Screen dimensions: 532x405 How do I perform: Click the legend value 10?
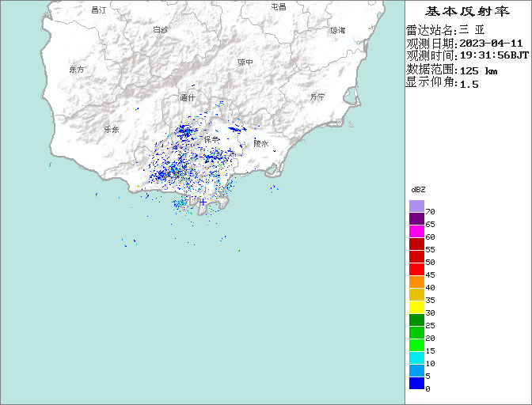click(x=430, y=364)
